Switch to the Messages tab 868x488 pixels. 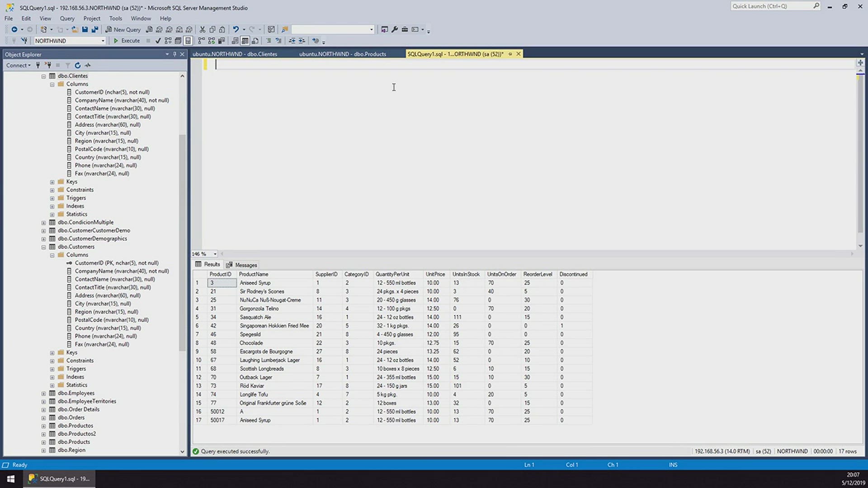242,265
